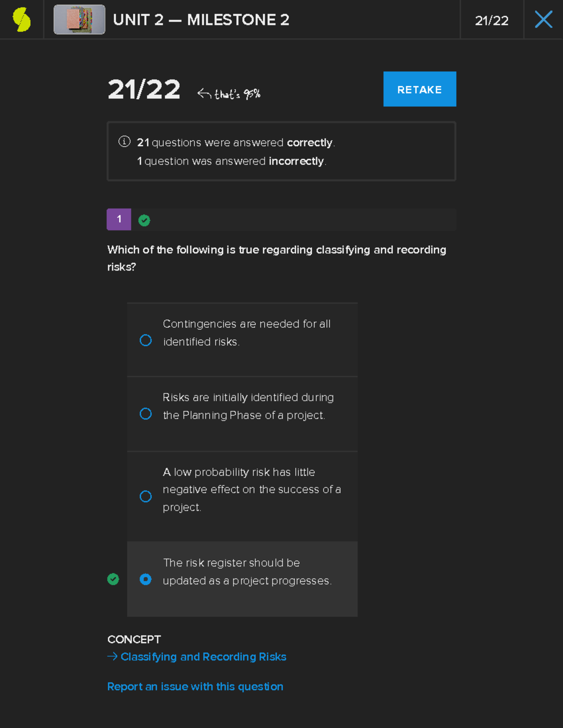Report an issue with this question

[195, 686]
